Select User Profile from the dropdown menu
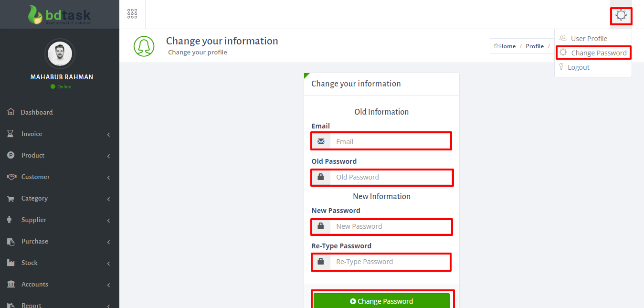The image size is (644, 308). tap(589, 39)
